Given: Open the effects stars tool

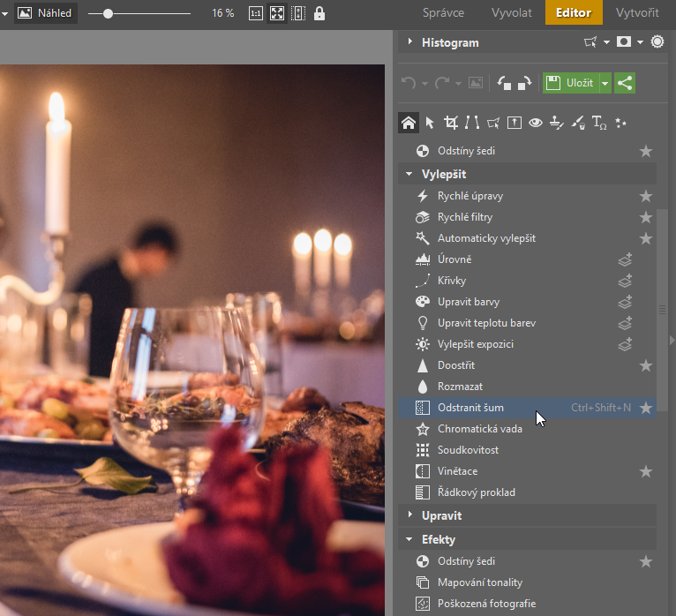Looking at the screenshot, I should (620, 123).
